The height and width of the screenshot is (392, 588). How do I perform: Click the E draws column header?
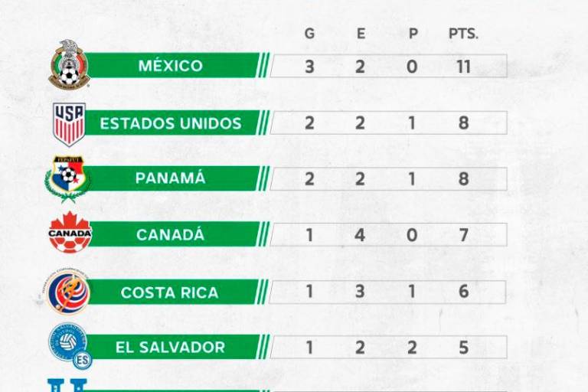click(x=360, y=34)
